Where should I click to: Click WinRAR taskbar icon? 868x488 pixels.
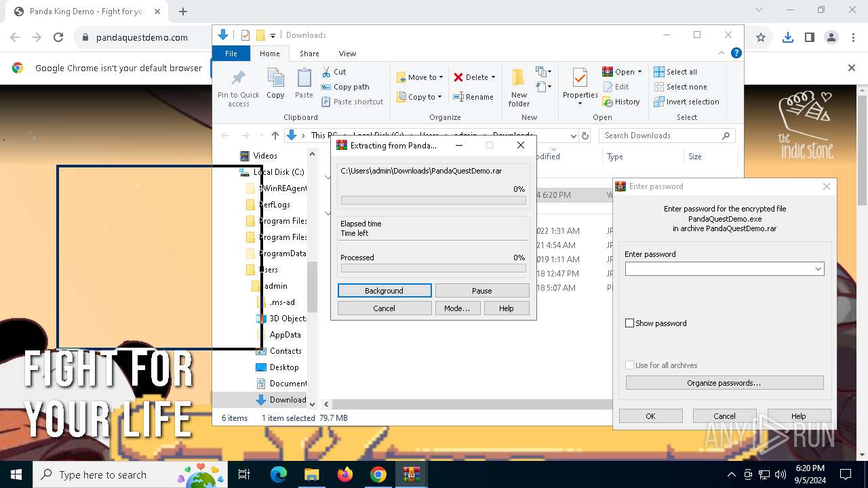412,474
